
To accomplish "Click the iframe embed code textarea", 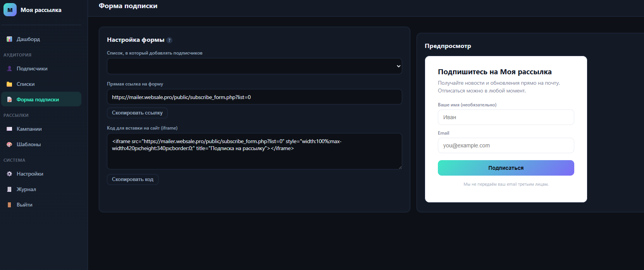I will [x=254, y=151].
